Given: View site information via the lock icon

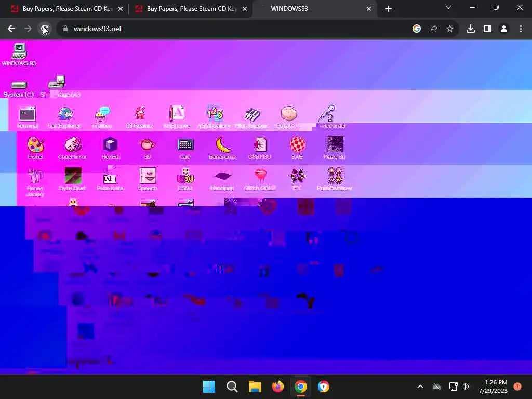Looking at the screenshot, I should click(65, 29).
